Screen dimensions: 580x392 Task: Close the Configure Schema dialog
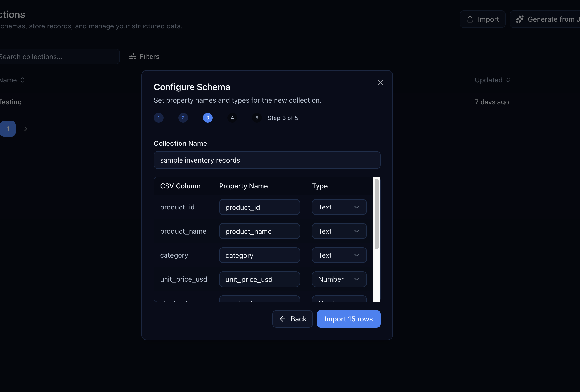click(380, 82)
